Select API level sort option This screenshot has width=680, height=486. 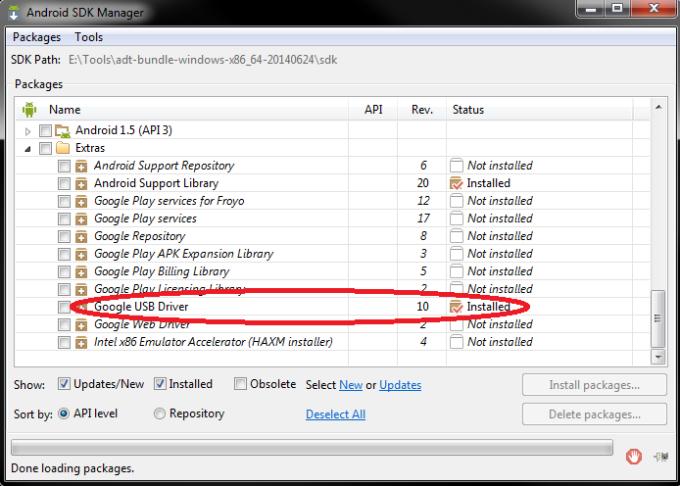[64, 414]
